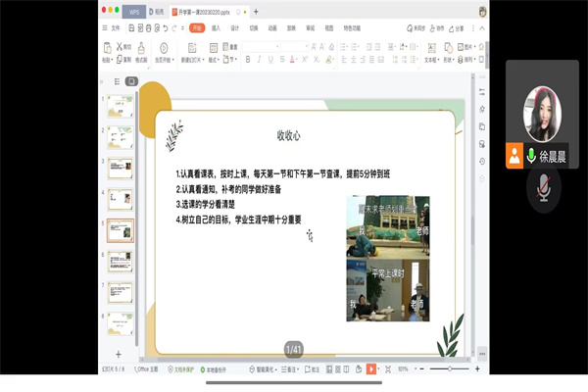Open a new tab with plus button
Screen dimensions: 588x392
coord(256,12)
